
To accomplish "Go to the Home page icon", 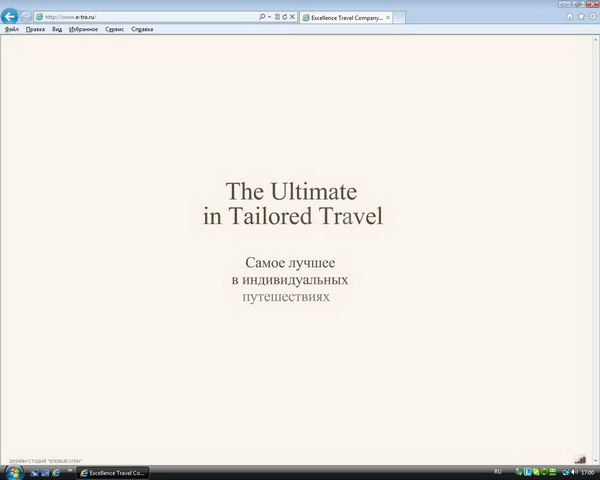I will (570, 16).
